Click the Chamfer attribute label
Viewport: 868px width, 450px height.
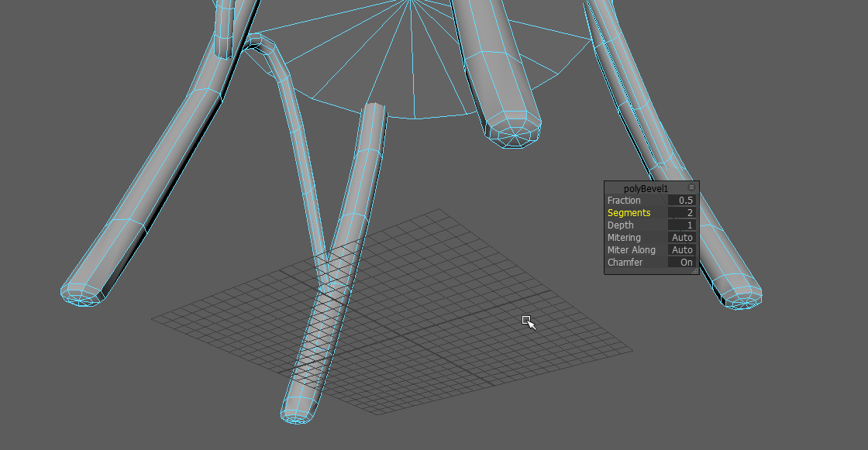click(625, 263)
